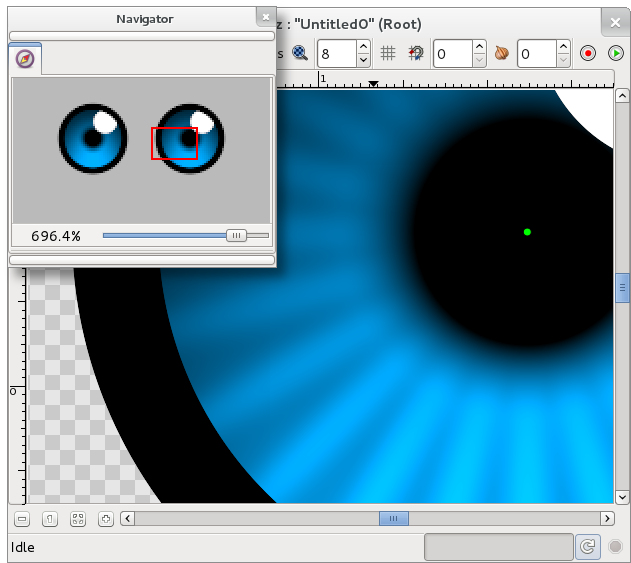Click the zoom out button
Screen dimensions: 631x563
point(22,519)
